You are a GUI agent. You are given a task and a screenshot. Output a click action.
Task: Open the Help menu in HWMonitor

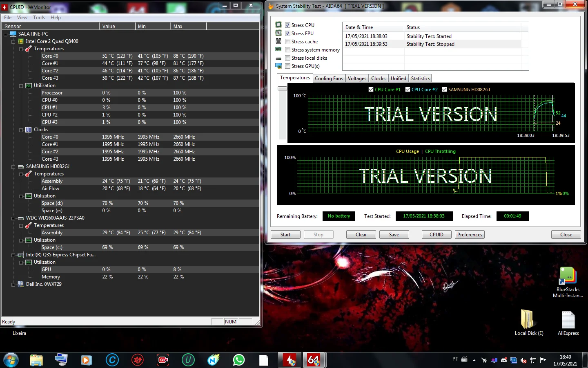coord(56,18)
